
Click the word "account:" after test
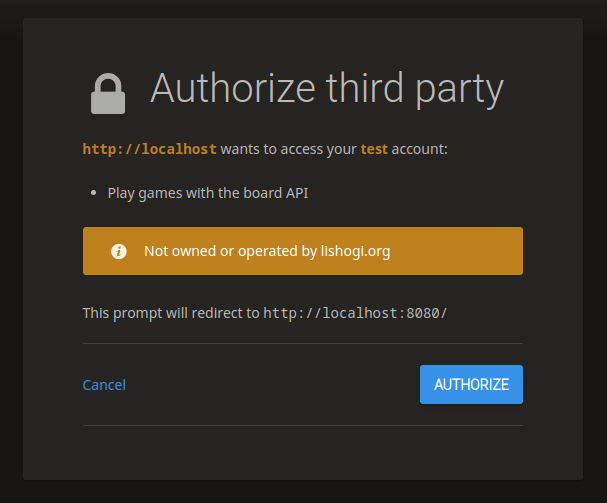click(419, 150)
